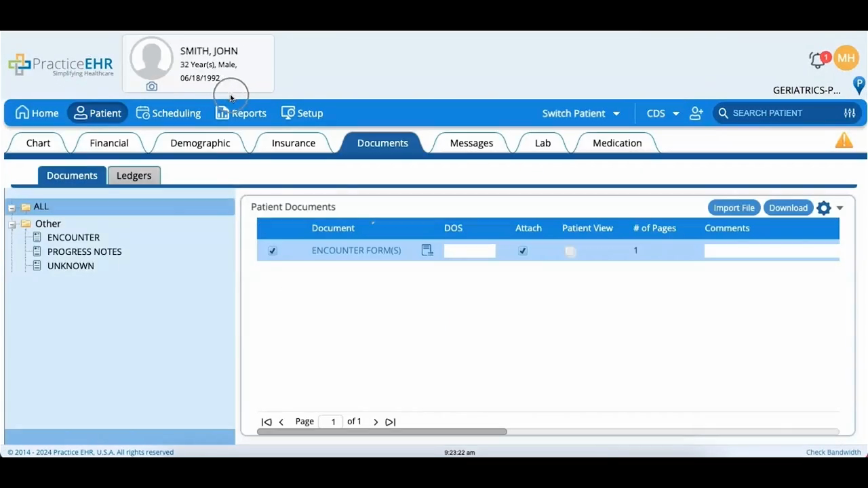The height and width of the screenshot is (488, 868).
Task: Switch to the Medication tab
Action: point(617,143)
